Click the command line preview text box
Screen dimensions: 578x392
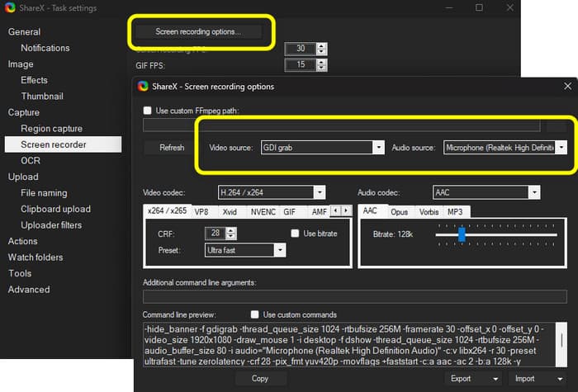point(349,344)
